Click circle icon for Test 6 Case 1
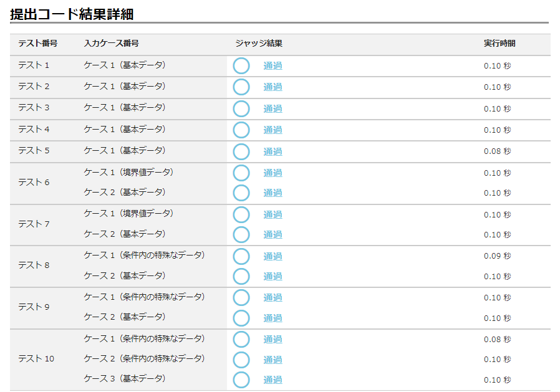Viewport: 560px width, 392px height. pyautogui.click(x=241, y=173)
